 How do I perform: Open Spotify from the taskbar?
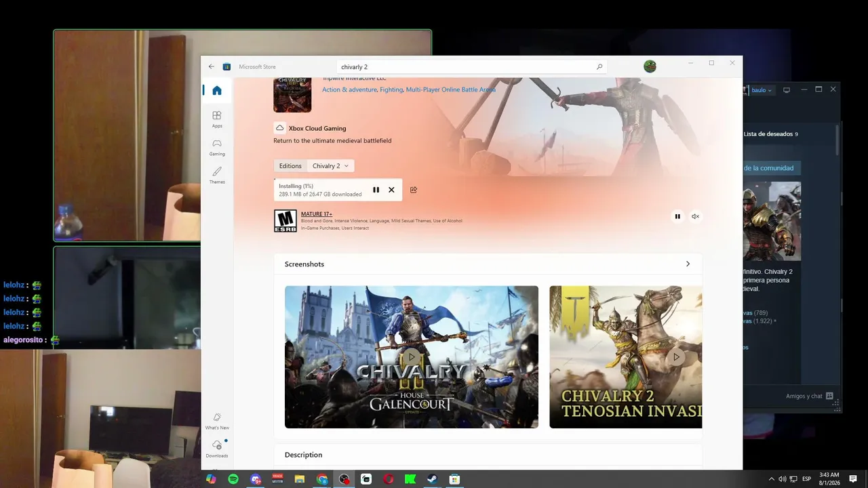pos(233,479)
